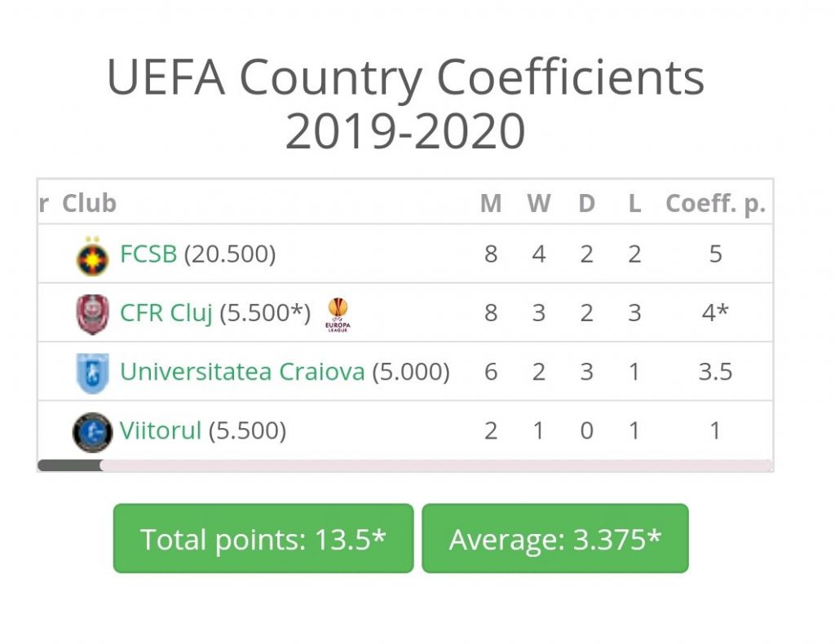Click the L losses column header

click(x=634, y=204)
